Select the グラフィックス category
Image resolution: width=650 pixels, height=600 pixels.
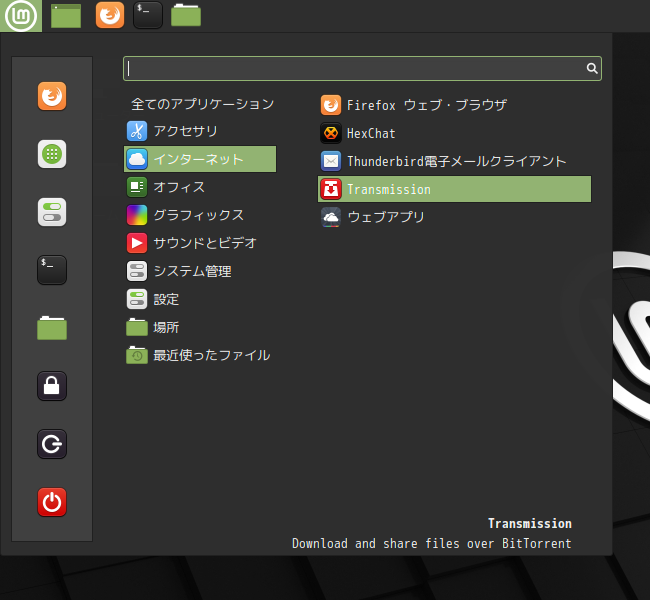200,215
